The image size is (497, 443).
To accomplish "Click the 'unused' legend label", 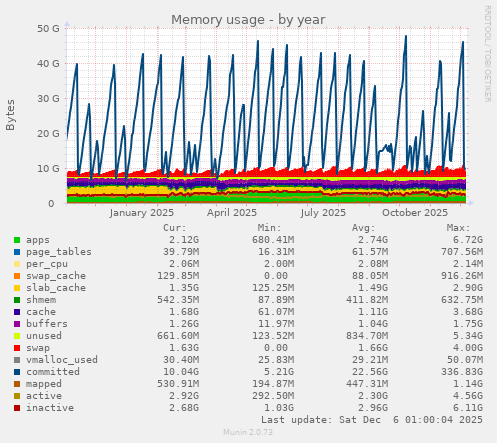I will coord(44,336).
